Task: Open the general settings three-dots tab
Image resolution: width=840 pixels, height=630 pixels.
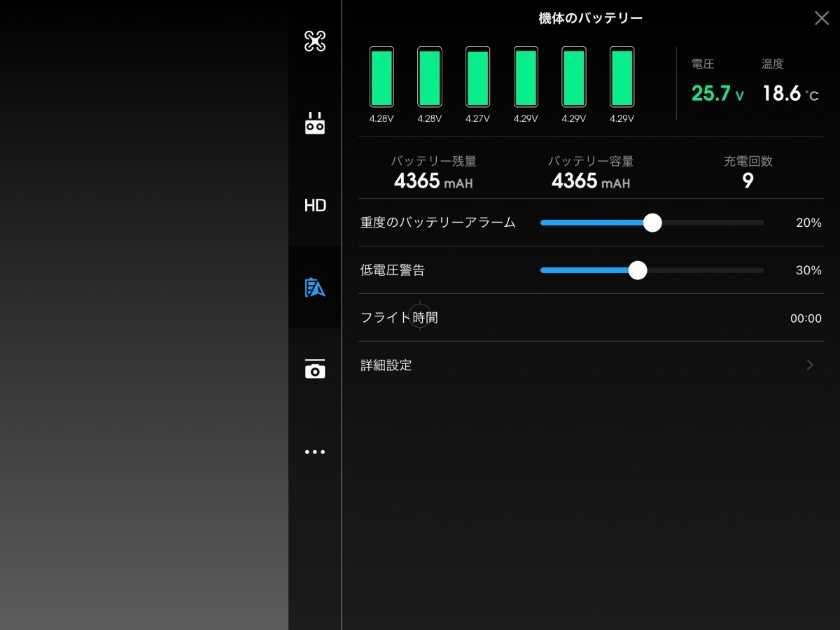Action: click(x=315, y=452)
